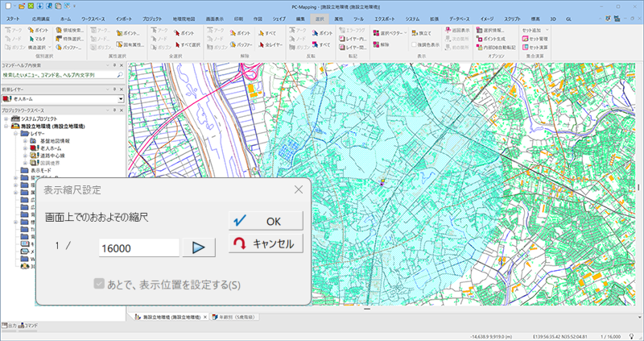Open the 前景レイヤー dropdown showing 老人ホーム
The height and width of the screenshot is (341, 644).
[120, 98]
